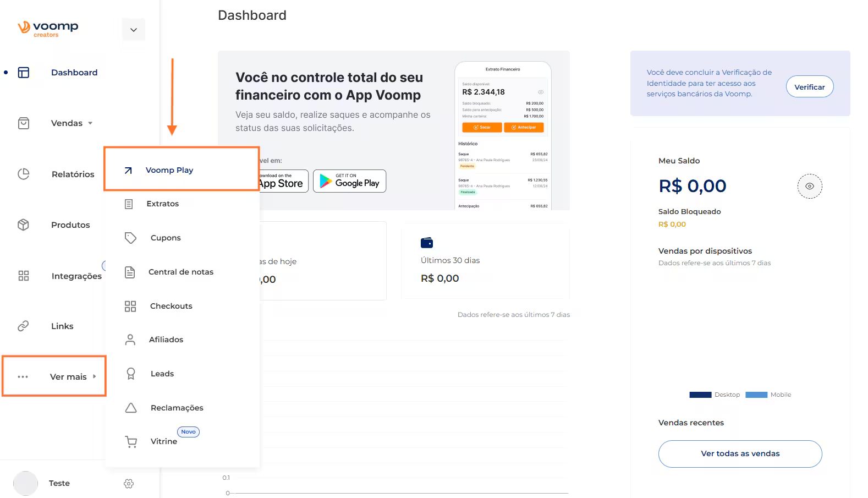Click the Desktop legend color swatch
Image resolution: width=868 pixels, height=498 pixels.
[x=700, y=395]
